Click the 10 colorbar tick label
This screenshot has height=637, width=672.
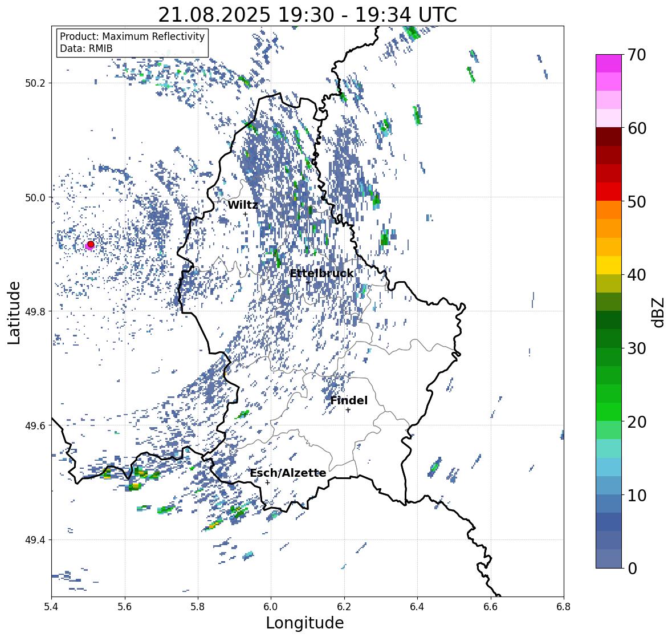coord(637,495)
